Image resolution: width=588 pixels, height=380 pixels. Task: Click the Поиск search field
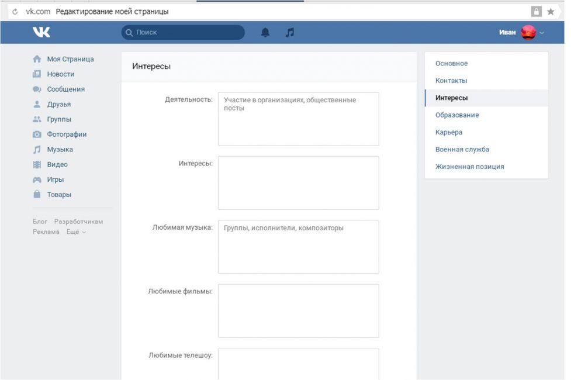point(187,33)
